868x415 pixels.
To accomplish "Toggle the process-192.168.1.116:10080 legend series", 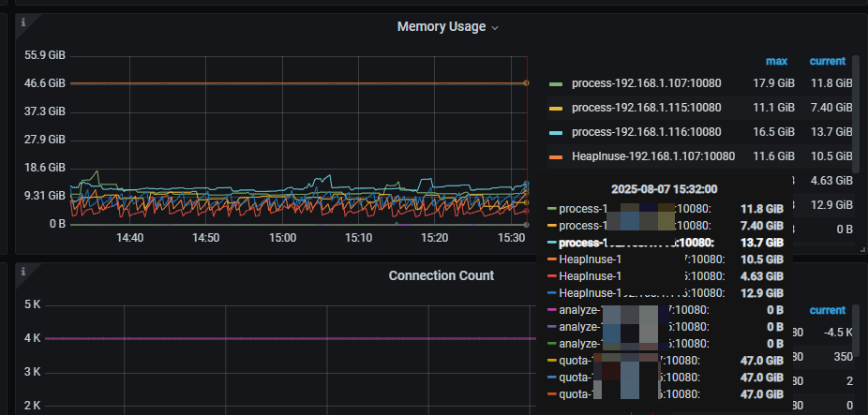I will (646, 132).
